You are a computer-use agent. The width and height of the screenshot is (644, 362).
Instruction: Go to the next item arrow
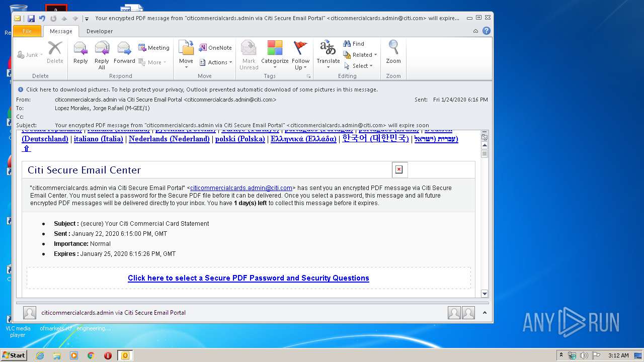pyautogui.click(x=75, y=19)
